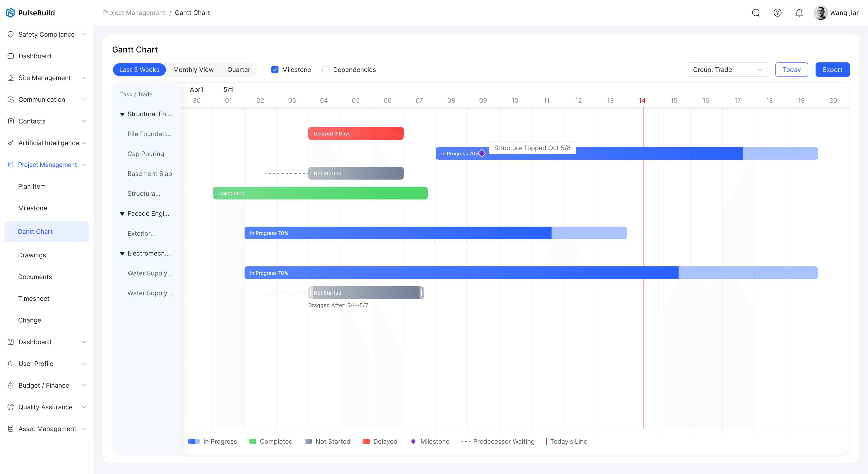
Task: Click the Exterior In Progress 70% bar
Action: (x=436, y=233)
